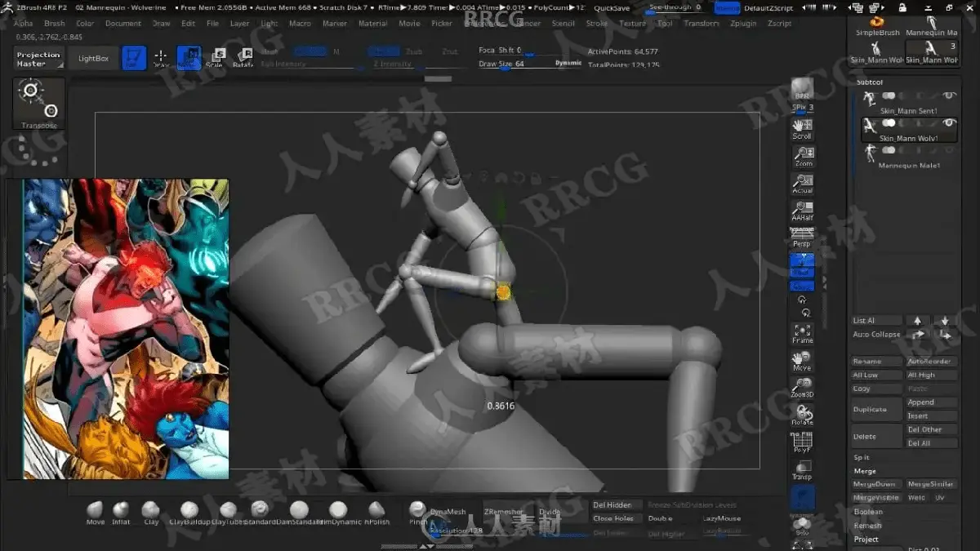
Task: Collapse the Subtool panel header
Action: (x=870, y=82)
